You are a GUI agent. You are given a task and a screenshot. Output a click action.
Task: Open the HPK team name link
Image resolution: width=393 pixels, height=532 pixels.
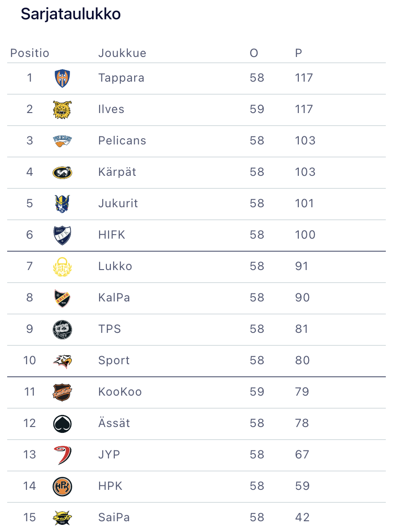110,486
